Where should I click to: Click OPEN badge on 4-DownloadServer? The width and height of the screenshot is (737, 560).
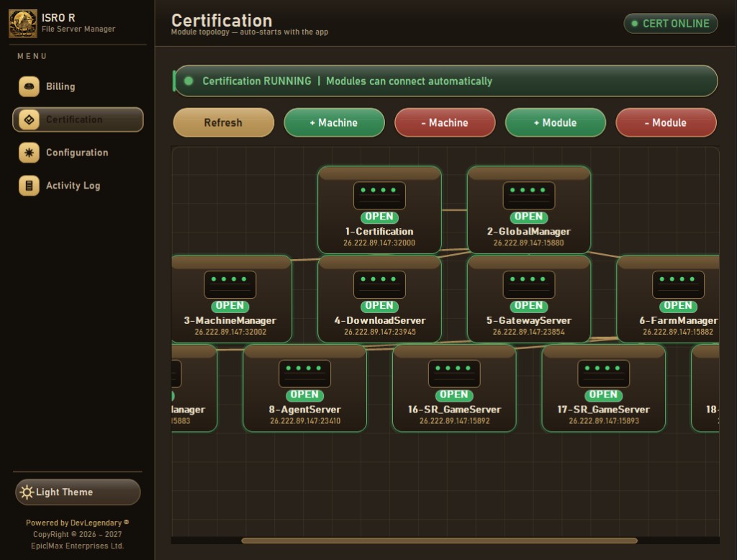(x=379, y=306)
